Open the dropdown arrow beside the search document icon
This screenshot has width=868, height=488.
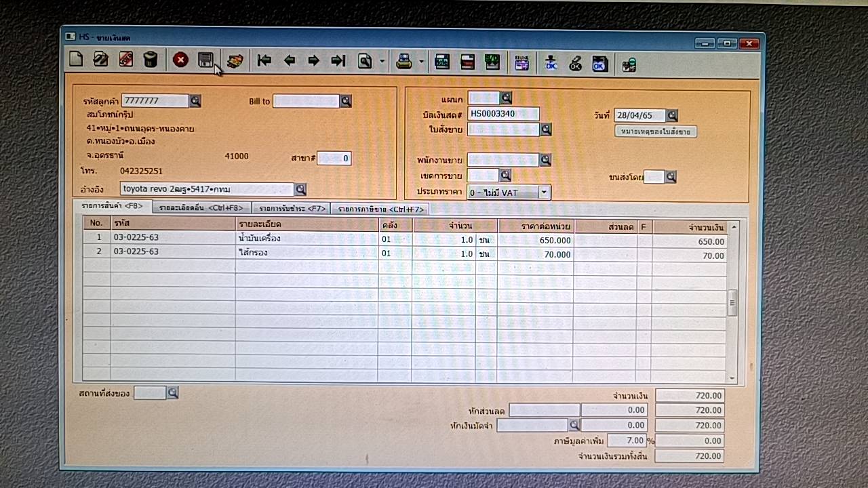(382, 62)
